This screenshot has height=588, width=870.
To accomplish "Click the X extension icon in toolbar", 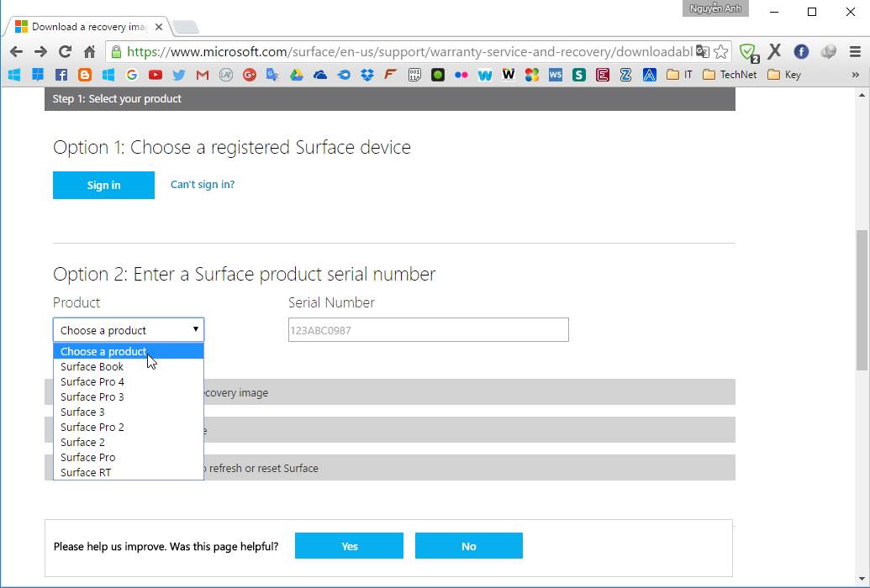I will point(774,51).
